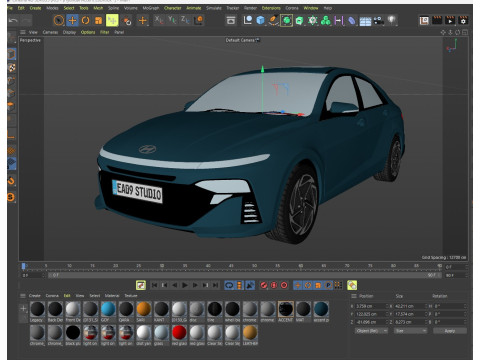Add a Cube primitive object
Screen dimensions: 480x360
point(260,21)
